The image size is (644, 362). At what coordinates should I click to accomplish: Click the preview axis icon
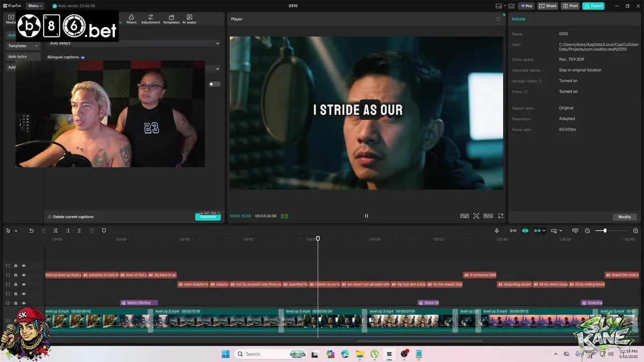click(554, 231)
